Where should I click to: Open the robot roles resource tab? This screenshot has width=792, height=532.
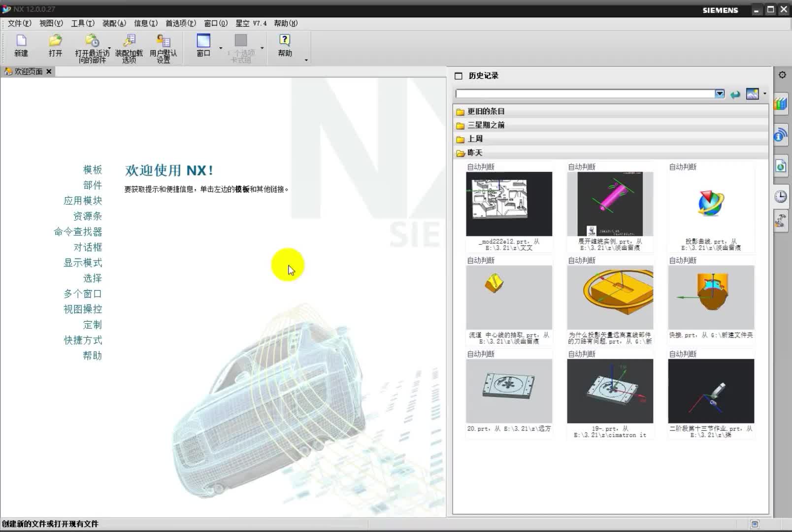point(781,221)
